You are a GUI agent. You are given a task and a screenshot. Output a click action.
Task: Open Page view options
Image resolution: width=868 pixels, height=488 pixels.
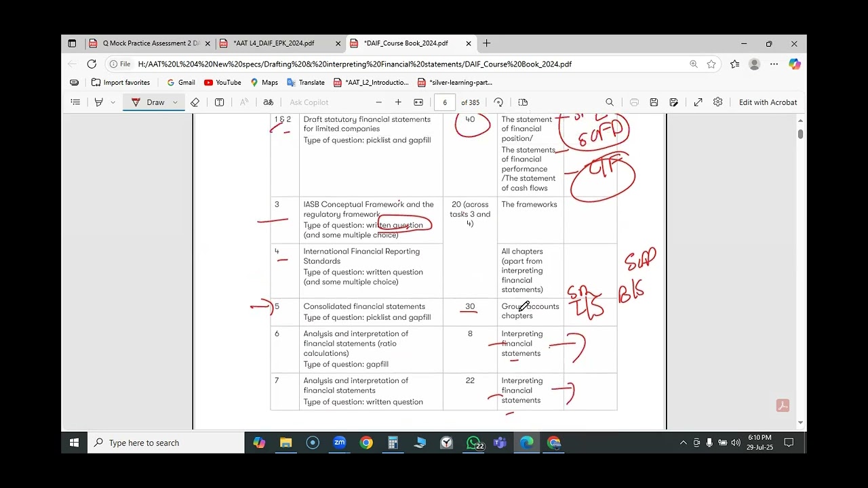tap(523, 102)
